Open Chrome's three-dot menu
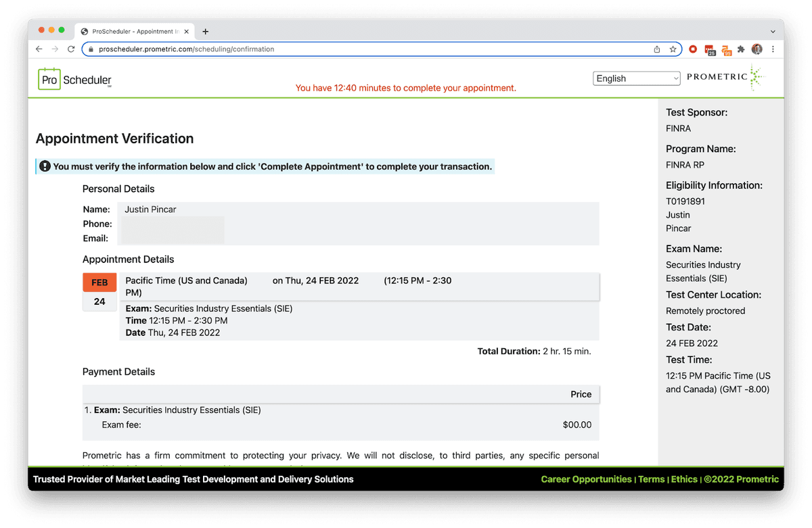Image resolution: width=812 pixels, height=528 pixels. tap(773, 49)
